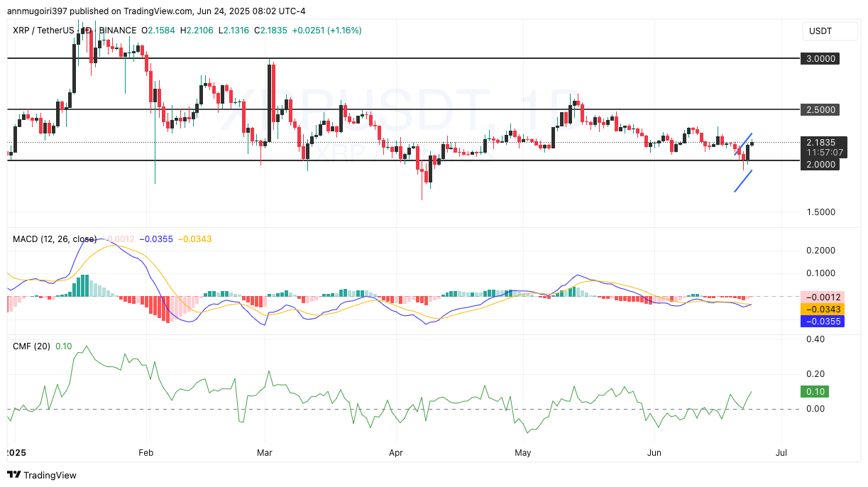Image resolution: width=868 pixels, height=487 pixels.
Task: Click the 0.1000 MACD axis value
Action: 820,273
